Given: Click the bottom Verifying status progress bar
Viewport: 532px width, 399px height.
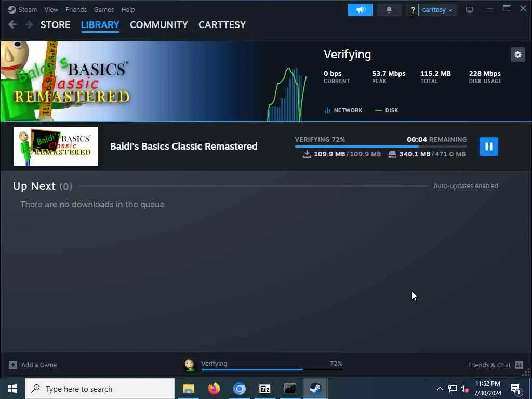Looking at the screenshot, I should (272, 369).
